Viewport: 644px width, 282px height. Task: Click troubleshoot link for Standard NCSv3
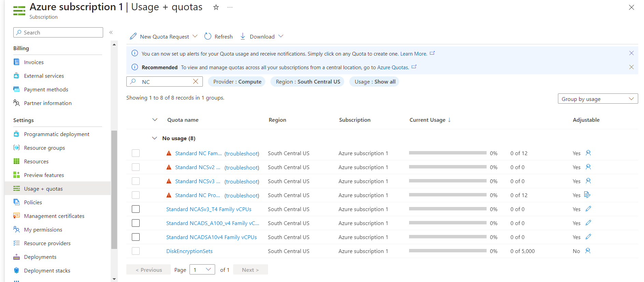click(242, 181)
